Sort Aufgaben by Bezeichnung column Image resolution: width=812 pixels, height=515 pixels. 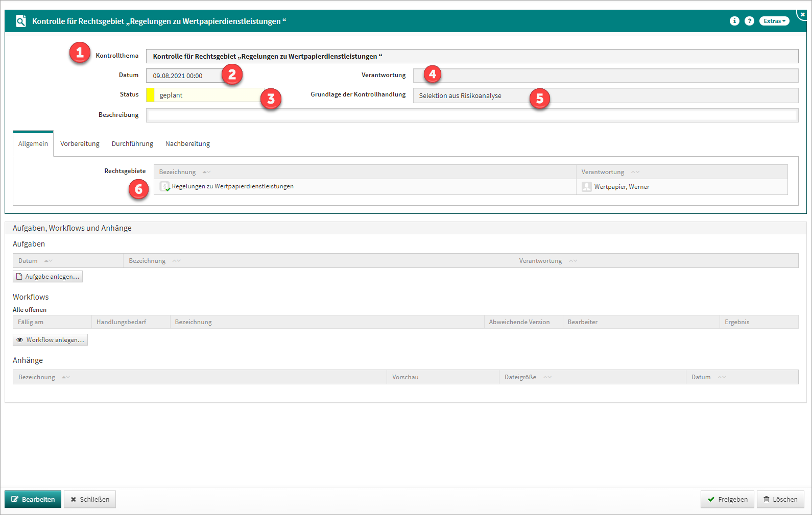(x=318, y=261)
